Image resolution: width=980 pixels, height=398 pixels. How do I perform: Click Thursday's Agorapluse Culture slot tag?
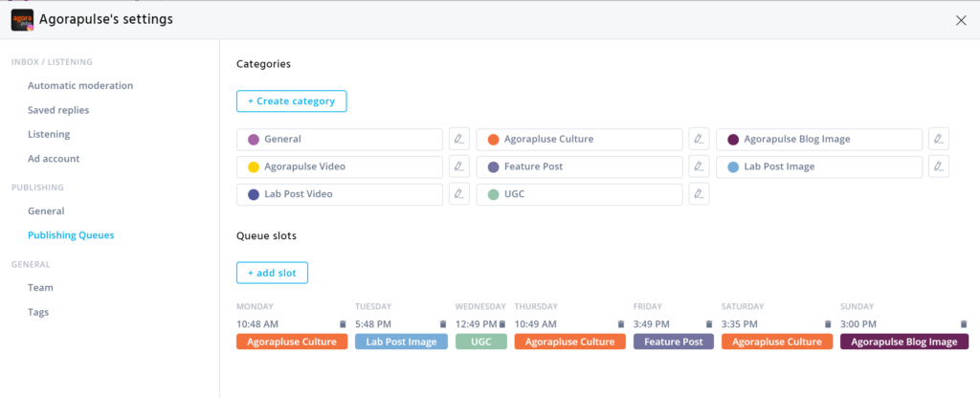pyautogui.click(x=570, y=342)
